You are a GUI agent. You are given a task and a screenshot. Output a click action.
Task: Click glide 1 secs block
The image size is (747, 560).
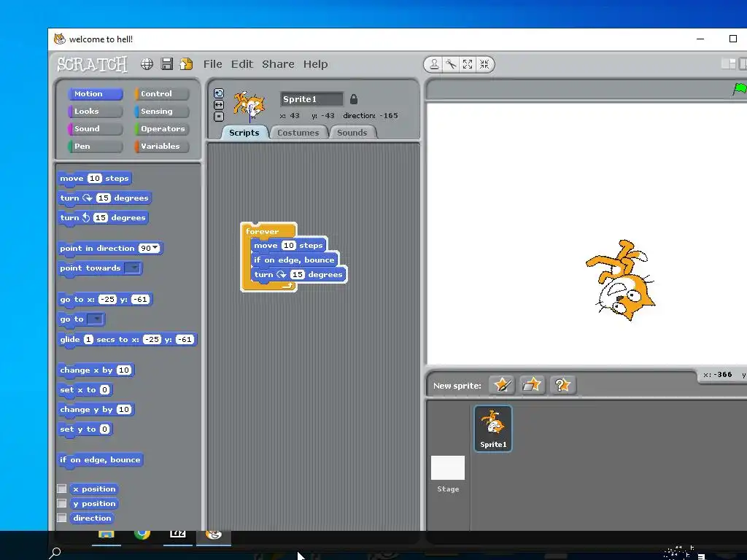(x=127, y=340)
